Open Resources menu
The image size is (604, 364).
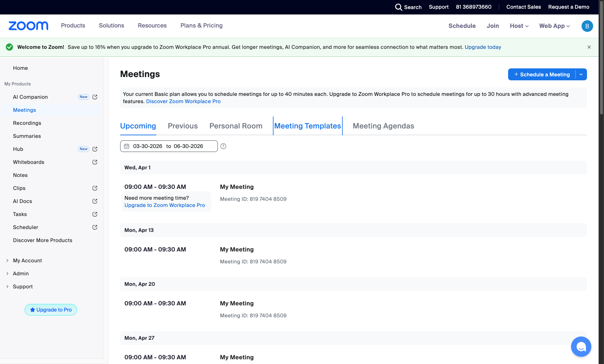point(152,26)
